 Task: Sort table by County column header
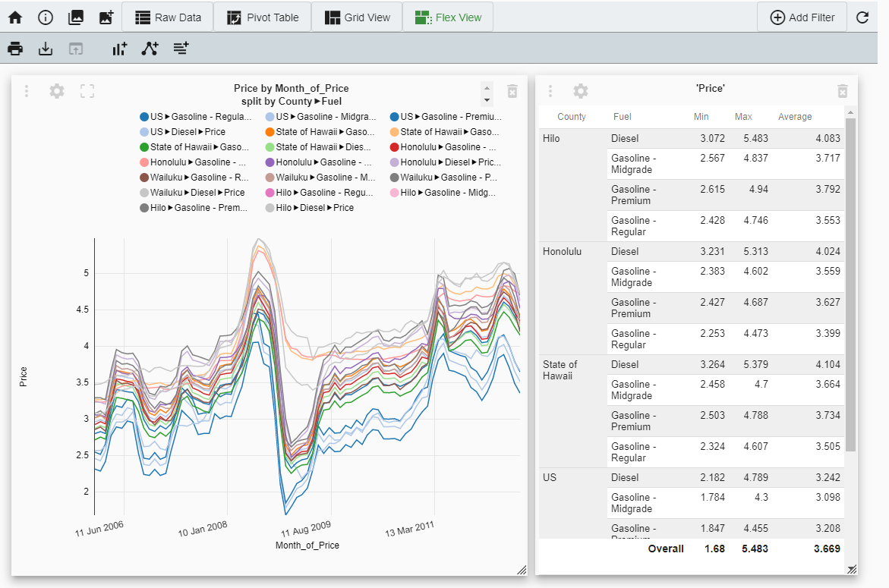click(x=572, y=117)
